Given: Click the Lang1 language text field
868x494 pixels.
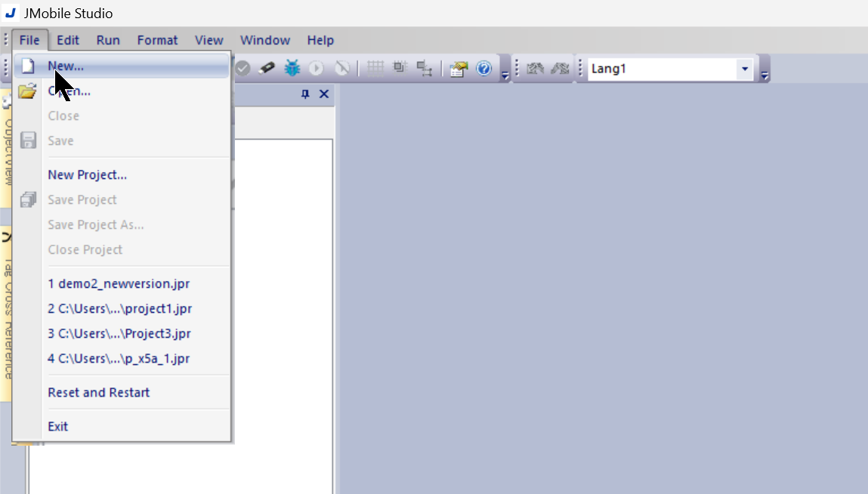Looking at the screenshot, I should point(663,69).
